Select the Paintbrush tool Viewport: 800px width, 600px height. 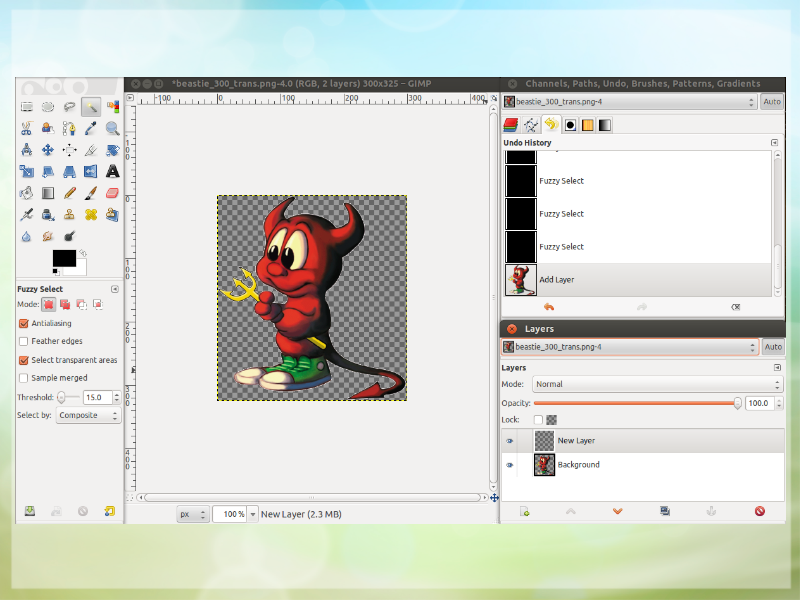pos(91,193)
